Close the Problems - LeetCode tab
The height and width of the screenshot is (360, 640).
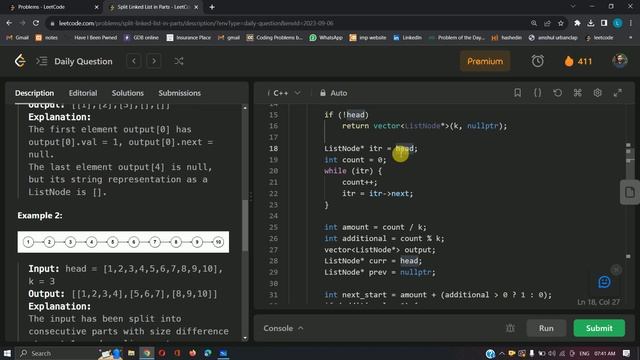pos(96,7)
